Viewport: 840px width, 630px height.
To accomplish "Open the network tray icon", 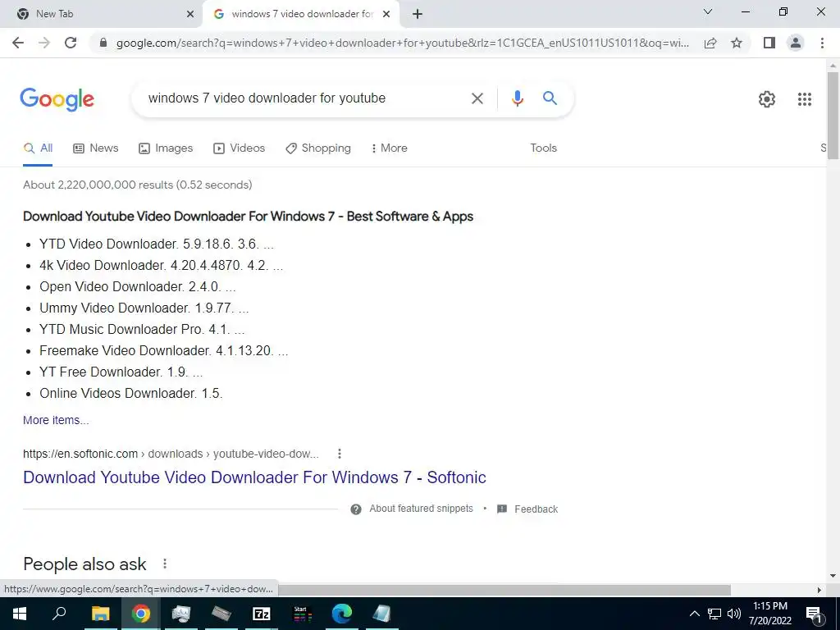I will point(714,614).
